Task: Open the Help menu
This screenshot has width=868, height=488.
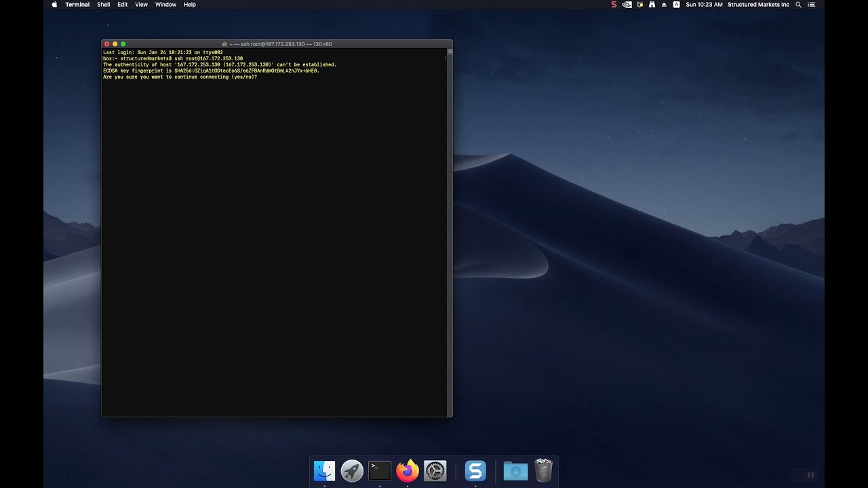Action: (x=190, y=4)
